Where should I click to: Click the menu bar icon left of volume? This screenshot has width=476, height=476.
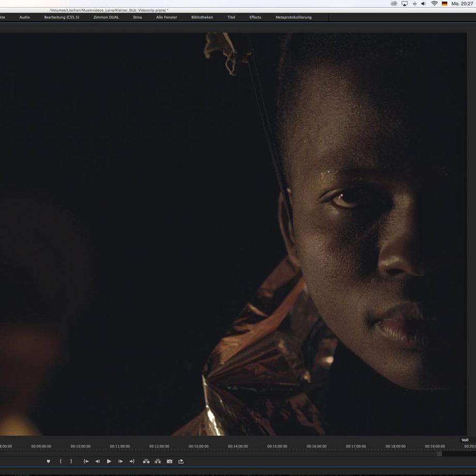point(414,4)
